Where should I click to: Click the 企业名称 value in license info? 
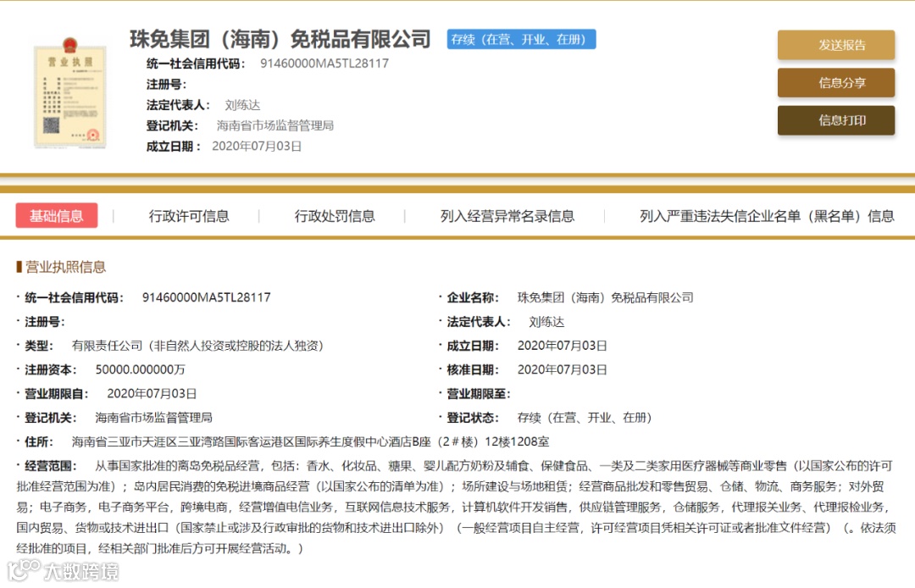[x=605, y=297]
